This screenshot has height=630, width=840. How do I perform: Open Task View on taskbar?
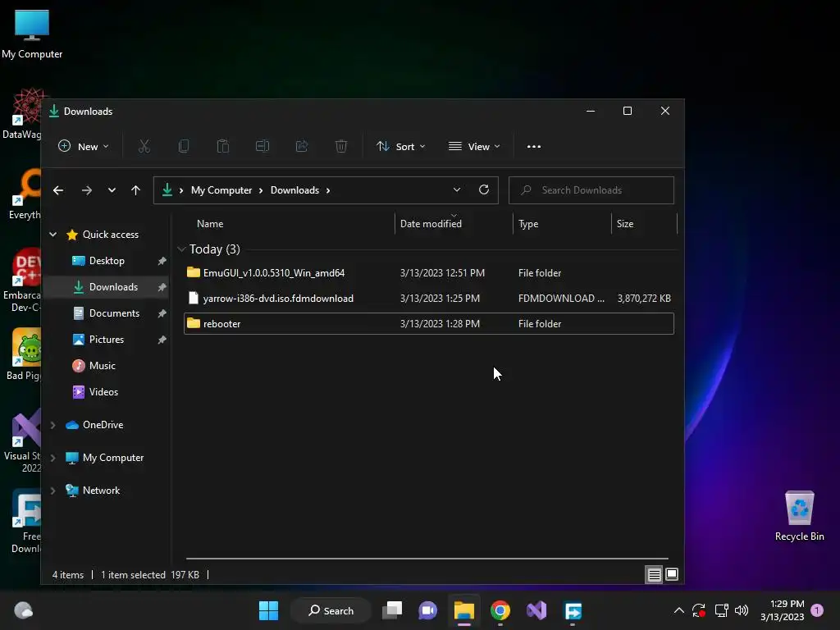pyautogui.click(x=392, y=610)
